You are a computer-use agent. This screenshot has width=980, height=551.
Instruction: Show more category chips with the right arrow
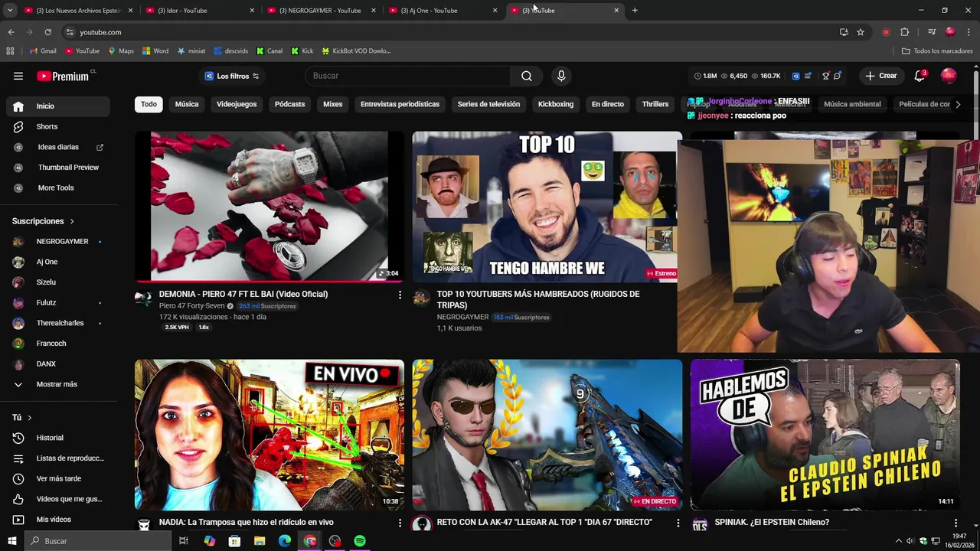coord(958,104)
